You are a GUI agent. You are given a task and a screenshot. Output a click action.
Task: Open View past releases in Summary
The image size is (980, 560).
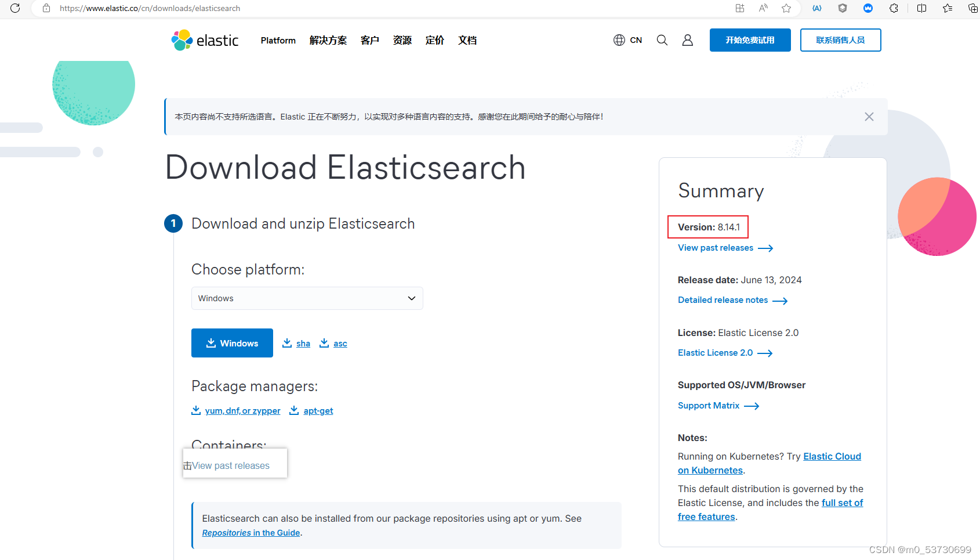pyautogui.click(x=725, y=248)
